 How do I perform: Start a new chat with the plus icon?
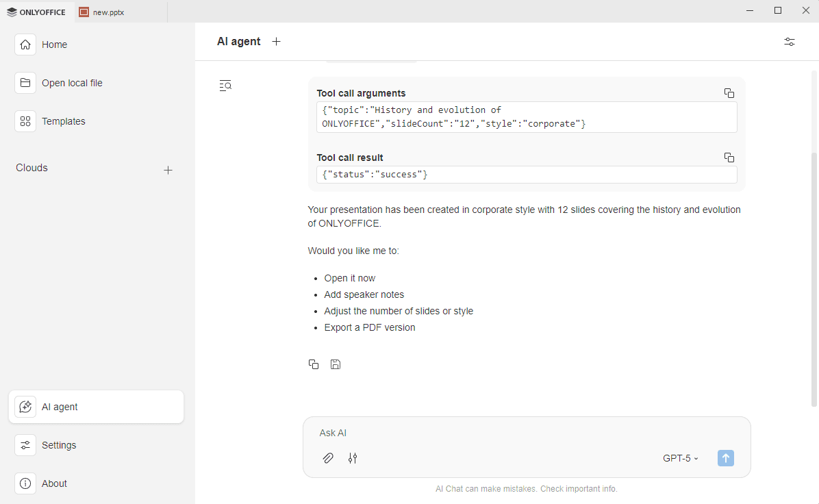click(x=276, y=41)
